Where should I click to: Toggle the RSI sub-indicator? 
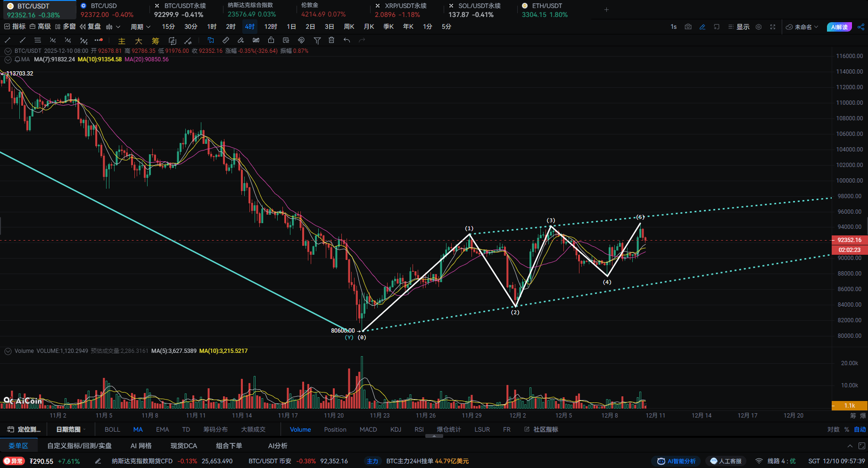coord(419,429)
